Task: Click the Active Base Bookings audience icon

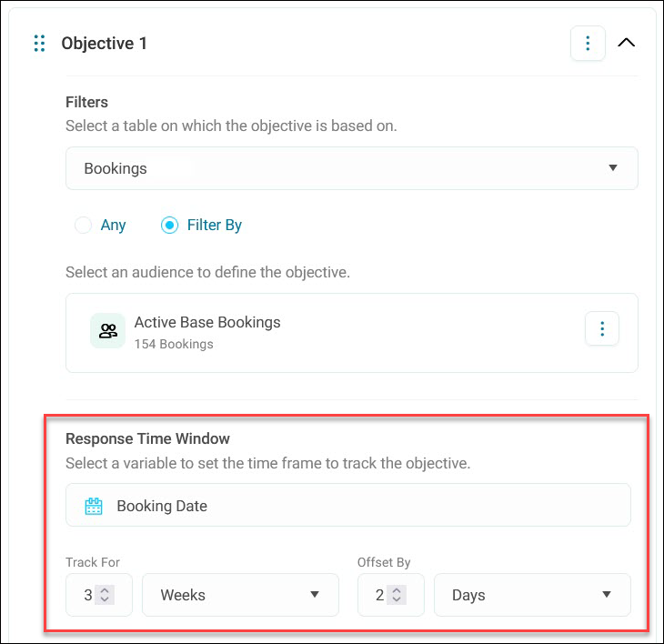Action: [x=108, y=331]
